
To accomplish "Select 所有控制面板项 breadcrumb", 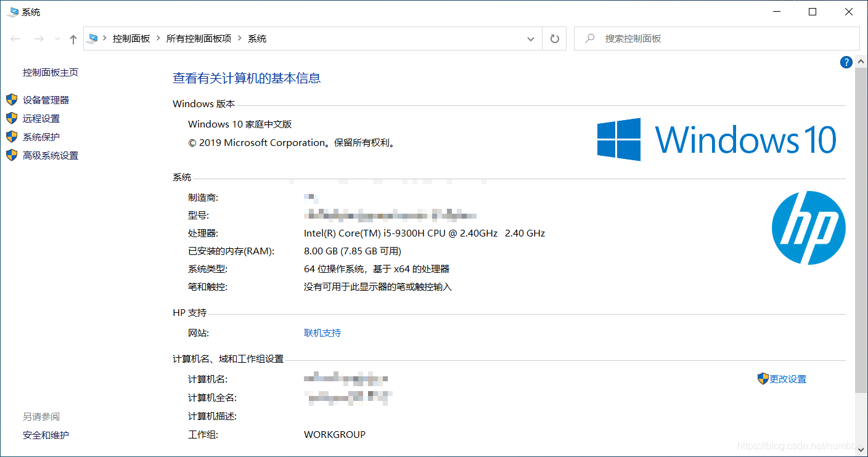I will point(199,38).
